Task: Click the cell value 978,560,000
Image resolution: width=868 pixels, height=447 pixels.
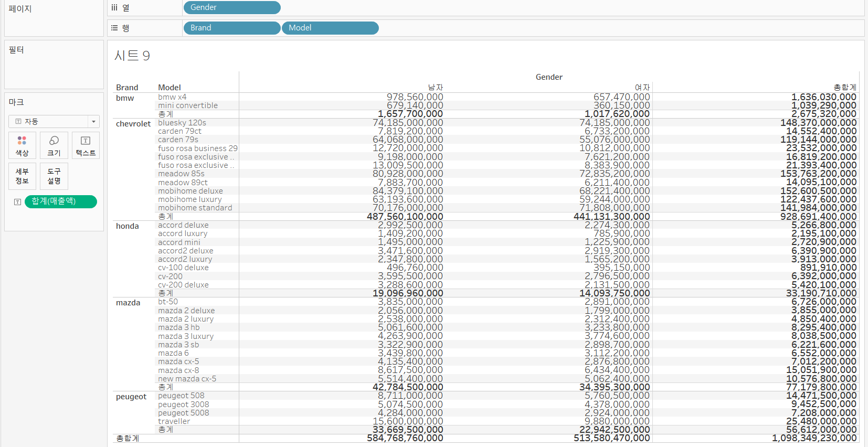Action: click(415, 97)
